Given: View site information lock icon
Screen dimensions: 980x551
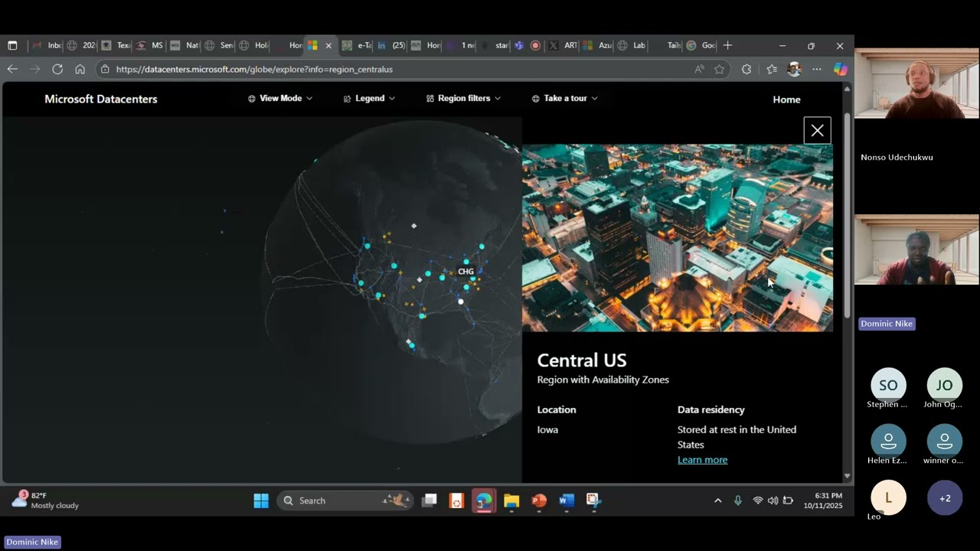Looking at the screenshot, I should click(x=106, y=69).
